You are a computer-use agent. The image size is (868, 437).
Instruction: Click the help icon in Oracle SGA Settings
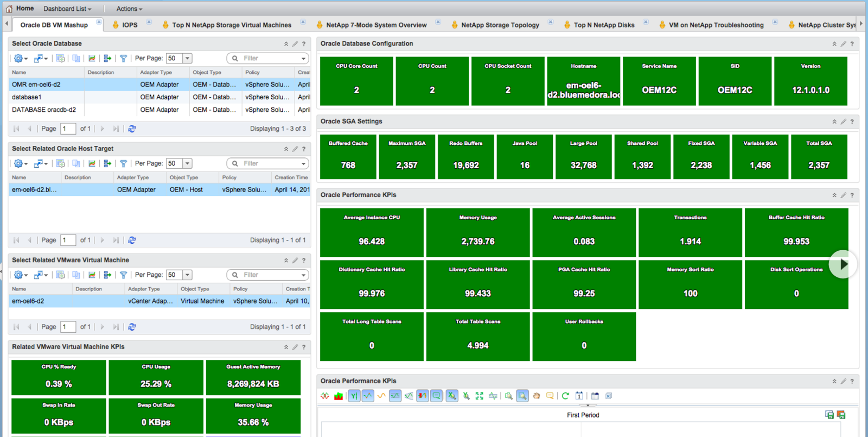pyautogui.click(x=852, y=122)
